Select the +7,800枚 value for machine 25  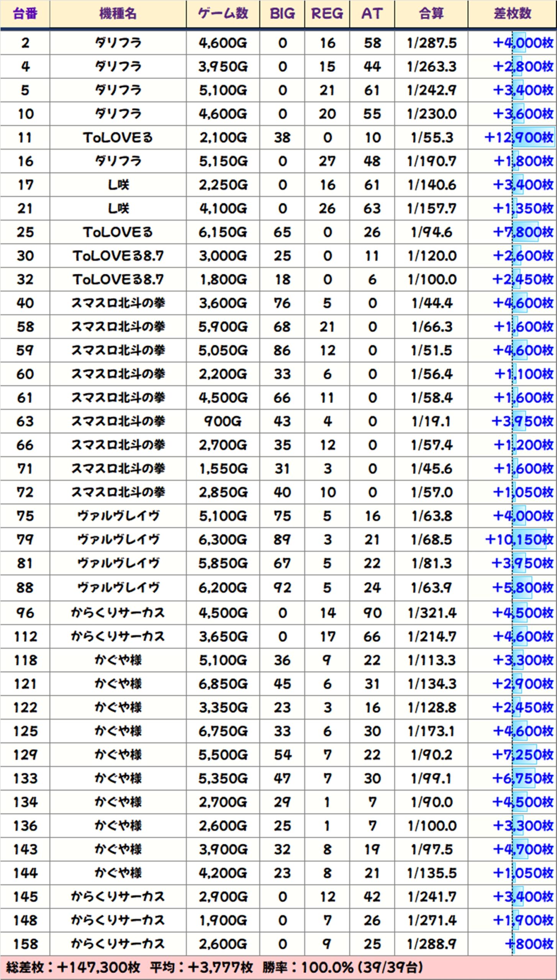point(523,232)
